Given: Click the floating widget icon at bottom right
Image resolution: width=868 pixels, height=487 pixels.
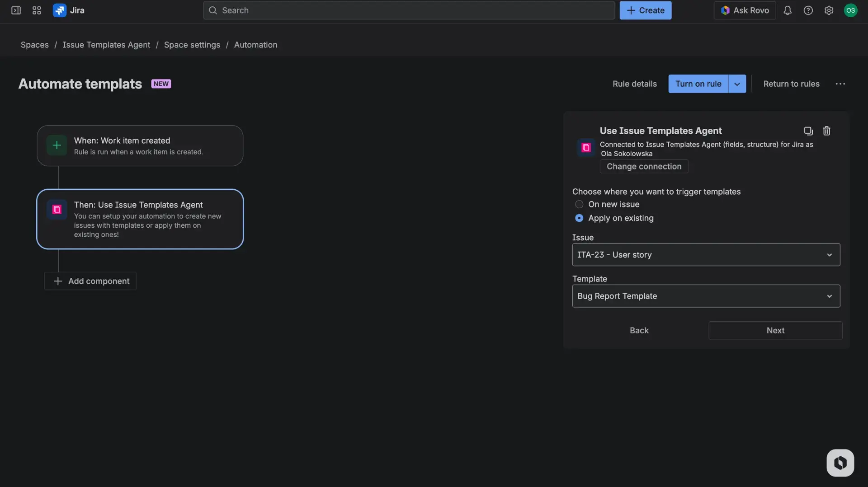Looking at the screenshot, I should (x=840, y=463).
